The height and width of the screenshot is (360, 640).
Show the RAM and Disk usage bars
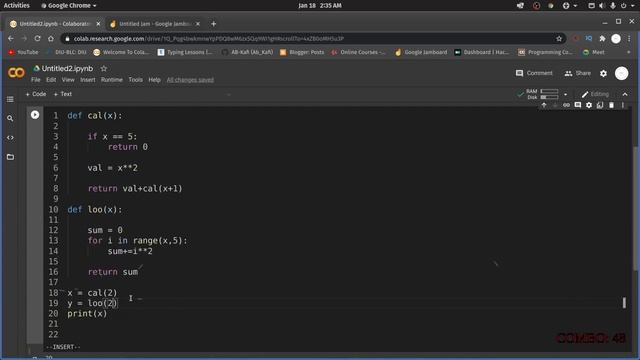[542, 94]
